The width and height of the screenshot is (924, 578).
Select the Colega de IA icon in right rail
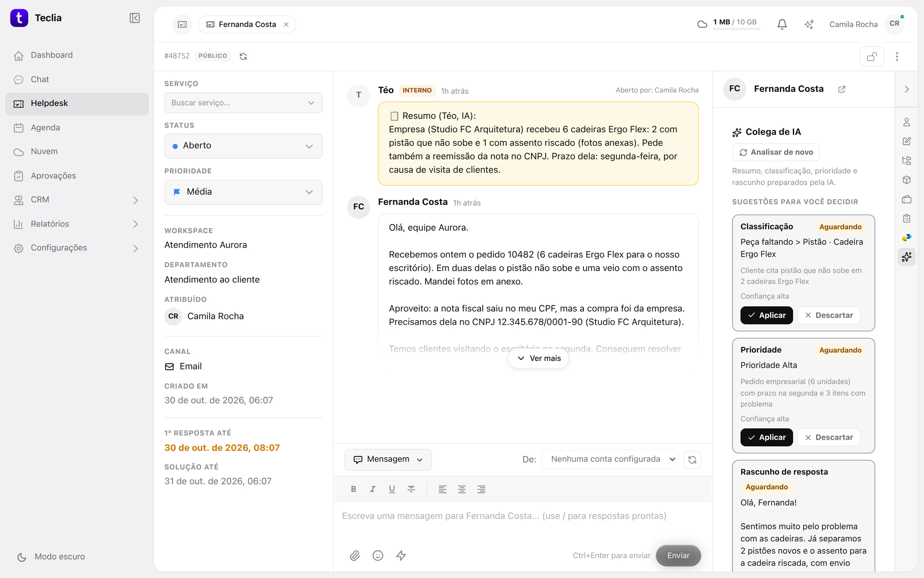coord(906,257)
